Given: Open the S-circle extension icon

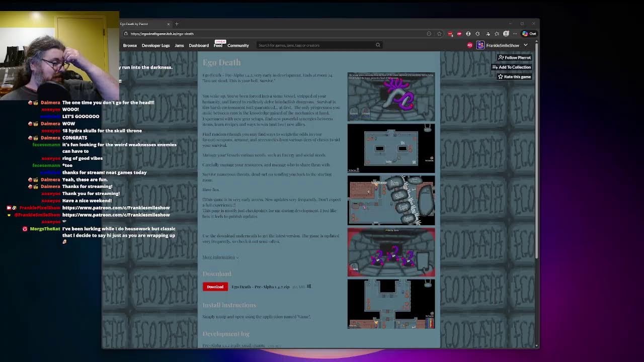Looking at the screenshot, I should pos(468,34).
